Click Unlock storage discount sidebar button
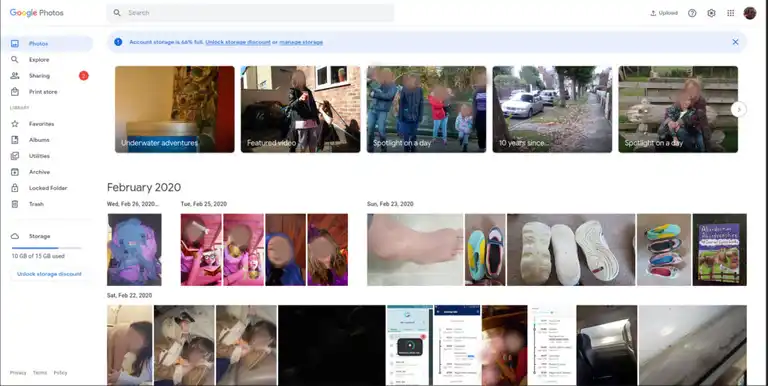The height and width of the screenshot is (386, 768). pos(49,274)
